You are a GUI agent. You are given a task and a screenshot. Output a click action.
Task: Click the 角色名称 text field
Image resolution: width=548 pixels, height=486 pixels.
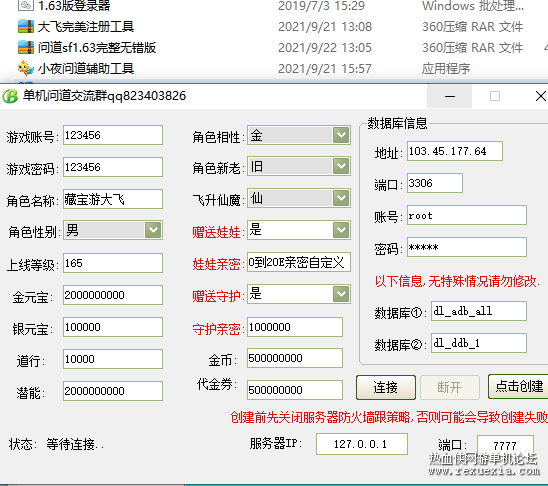tap(113, 199)
